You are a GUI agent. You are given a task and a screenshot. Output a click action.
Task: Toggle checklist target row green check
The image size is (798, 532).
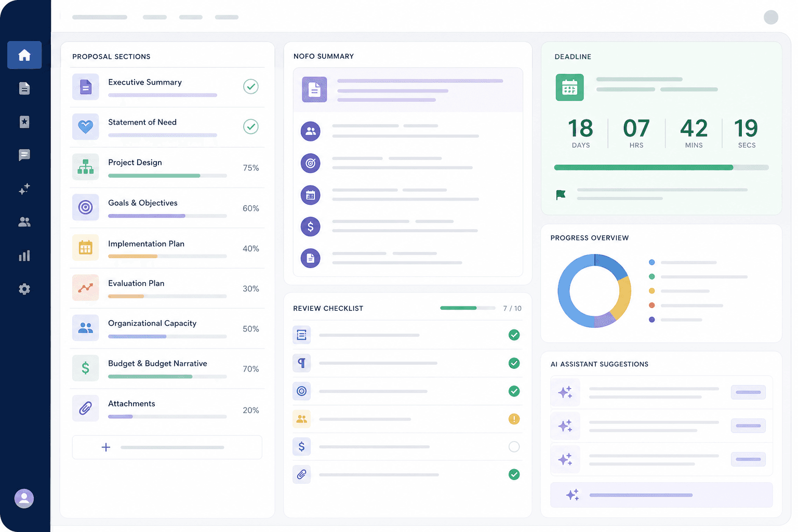(x=514, y=391)
